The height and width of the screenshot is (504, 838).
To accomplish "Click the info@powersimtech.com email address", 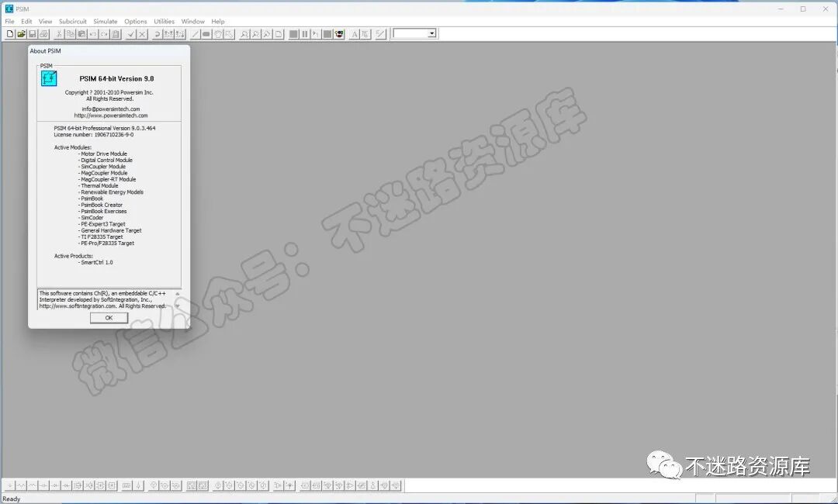I will tap(111, 109).
